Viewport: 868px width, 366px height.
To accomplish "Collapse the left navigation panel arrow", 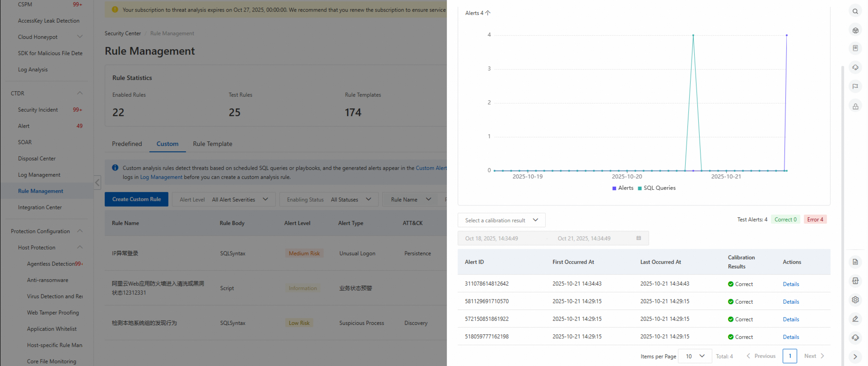I will pos(97,183).
